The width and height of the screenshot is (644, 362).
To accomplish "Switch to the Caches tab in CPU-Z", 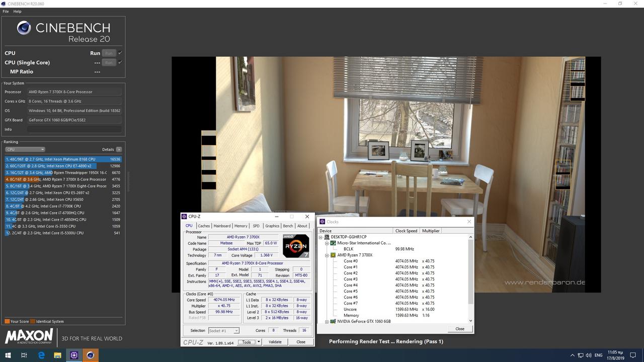I will [204, 226].
